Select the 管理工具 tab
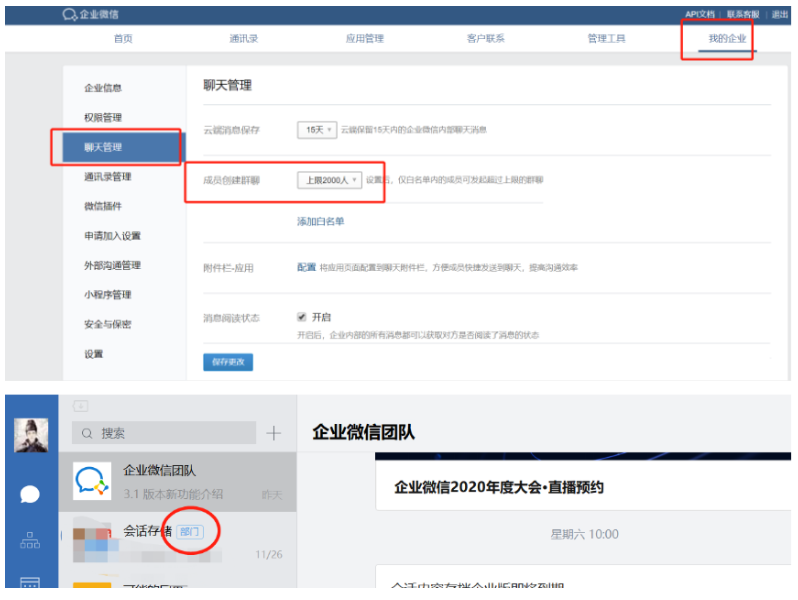Image resolution: width=798 pixels, height=600 pixels. coord(606,39)
